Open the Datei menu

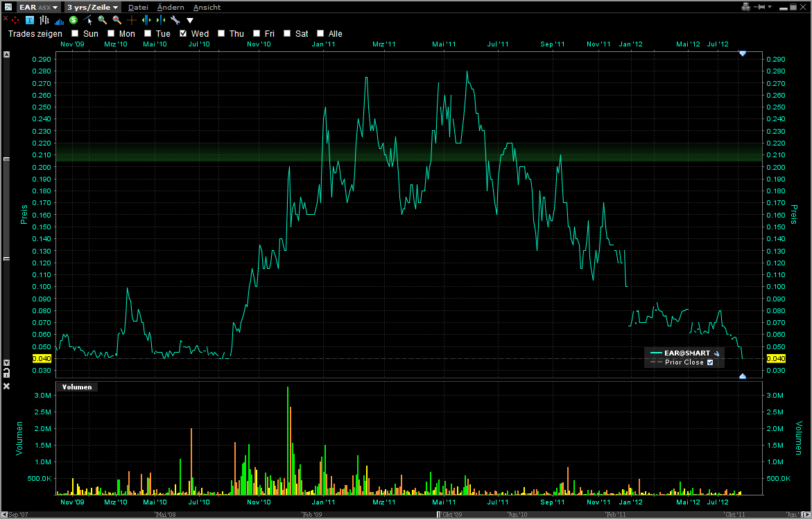pyautogui.click(x=138, y=7)
